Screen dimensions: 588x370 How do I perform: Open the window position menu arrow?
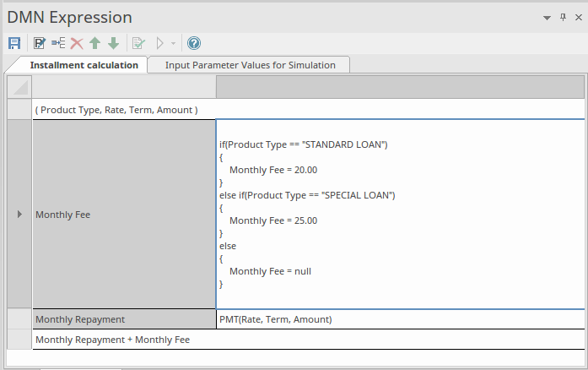547,18
